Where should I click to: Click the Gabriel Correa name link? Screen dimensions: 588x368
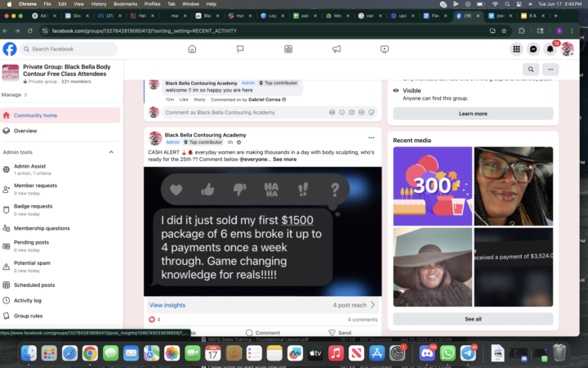265,100
